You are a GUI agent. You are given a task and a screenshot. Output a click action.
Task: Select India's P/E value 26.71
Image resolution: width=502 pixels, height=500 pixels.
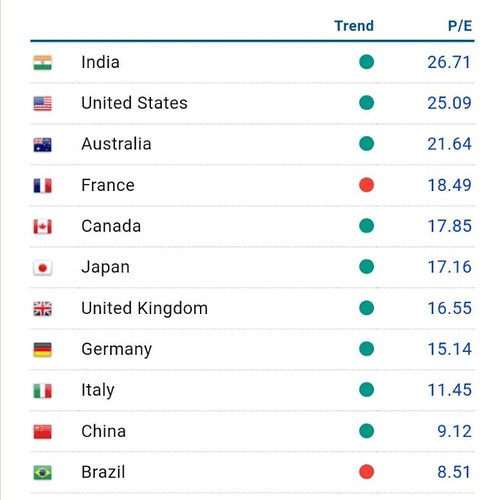tap(449, 62)
